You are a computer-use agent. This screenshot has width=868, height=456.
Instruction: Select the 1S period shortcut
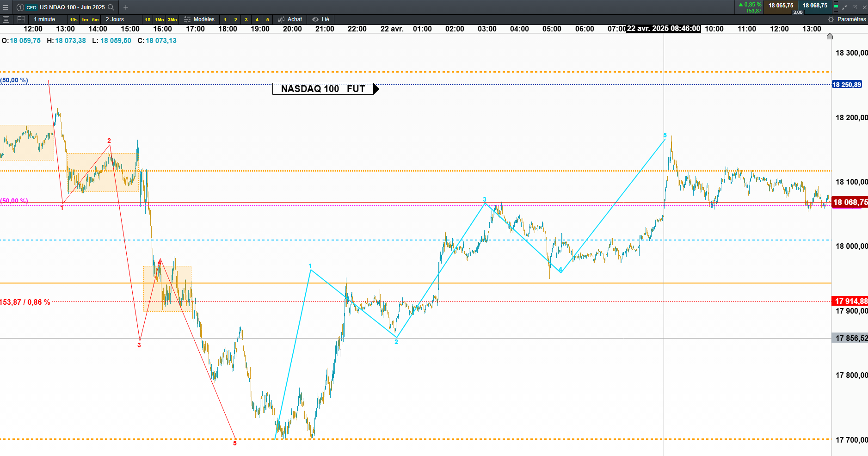pyautogui.click(x=148, y=19)
